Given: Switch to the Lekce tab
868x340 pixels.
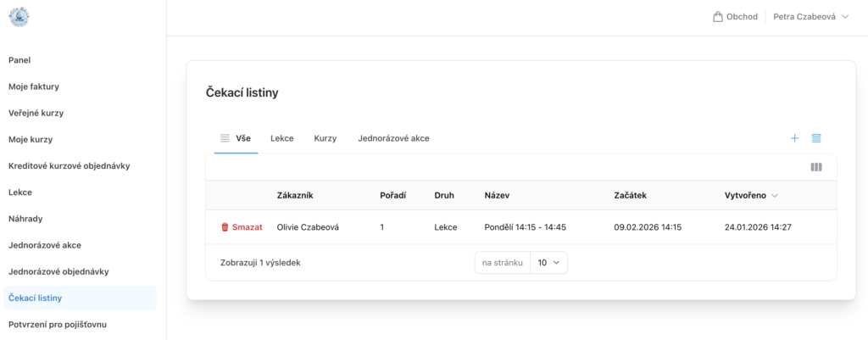Looking at the screenshot, I should click(282, 138).
